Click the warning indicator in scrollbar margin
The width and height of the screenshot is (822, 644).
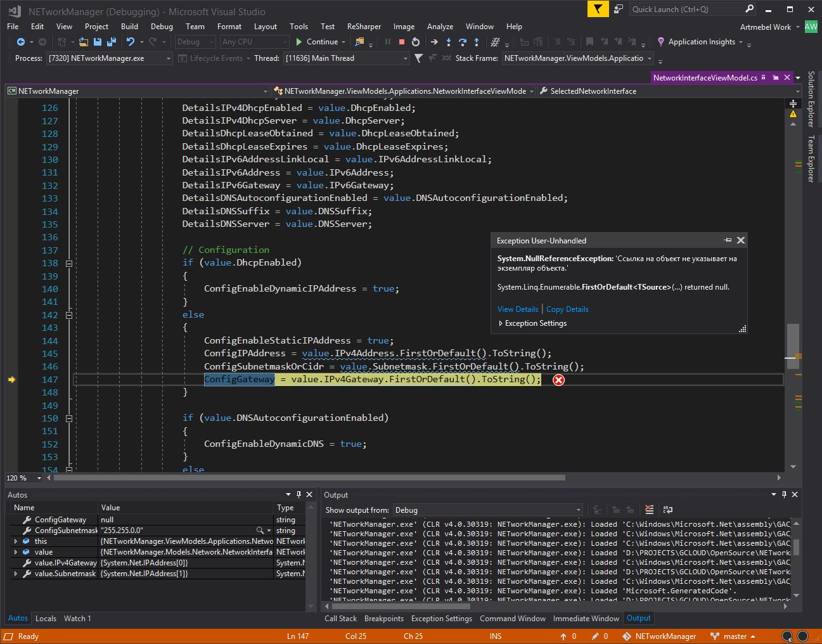pos(793,115)
